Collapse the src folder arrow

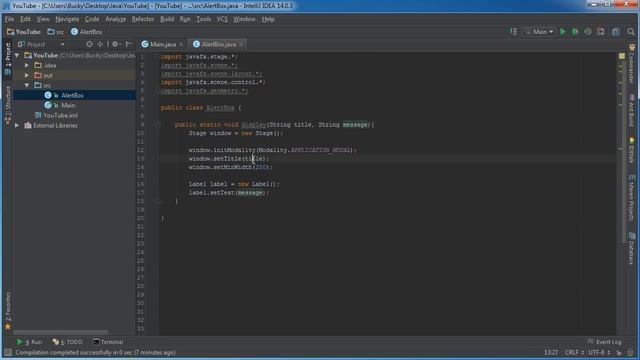tap(27, 85)
